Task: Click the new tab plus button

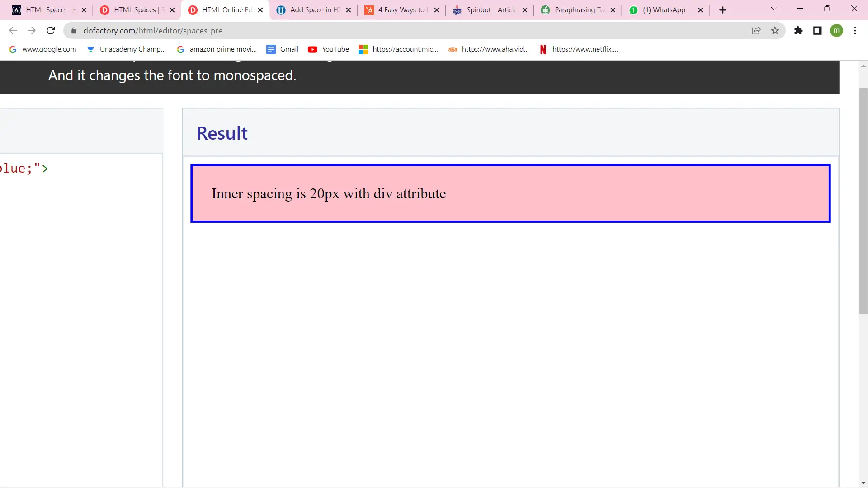Action: click(x=722, y=9)
